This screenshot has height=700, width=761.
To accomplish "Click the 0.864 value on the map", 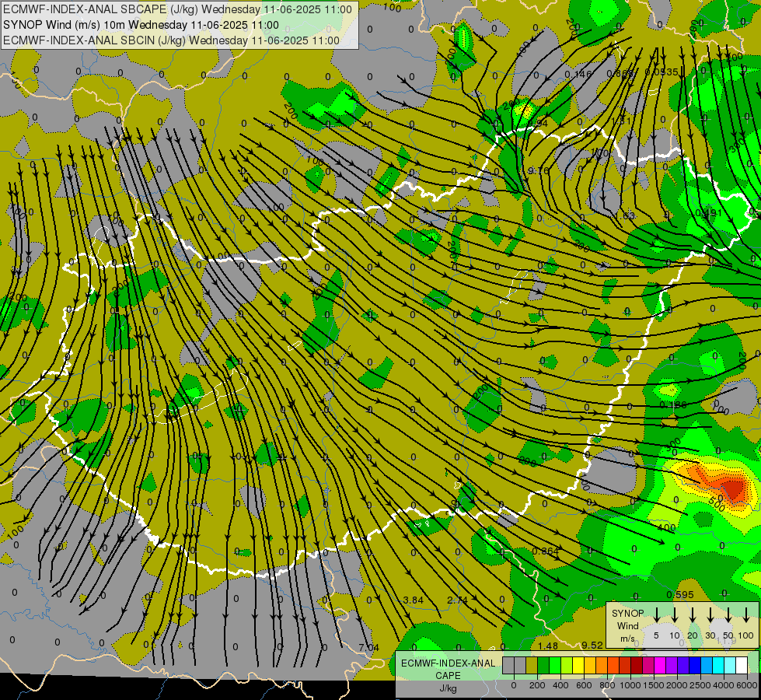I will point(546,551).
